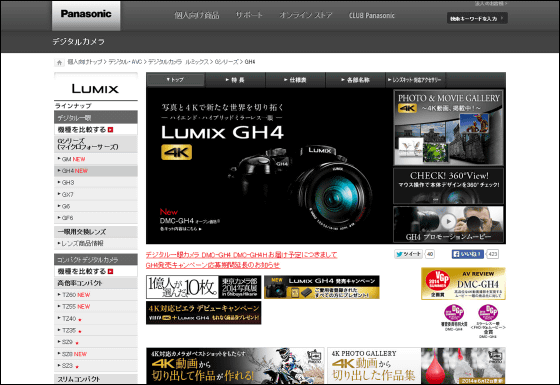Image resolution: width=560 pixels, height=385 pixels.
Task: Switch to the 各部名称 tab
Action: (355, 80)
